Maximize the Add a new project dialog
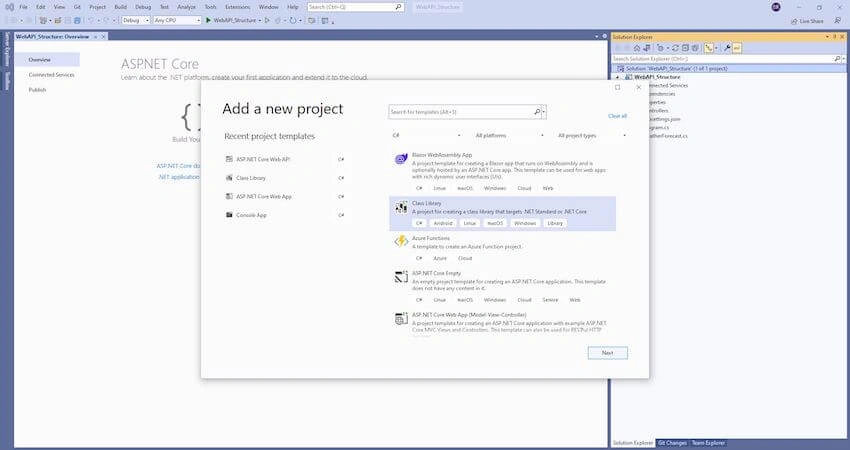This screenshot has height=450, width=850. click(617, 87)
